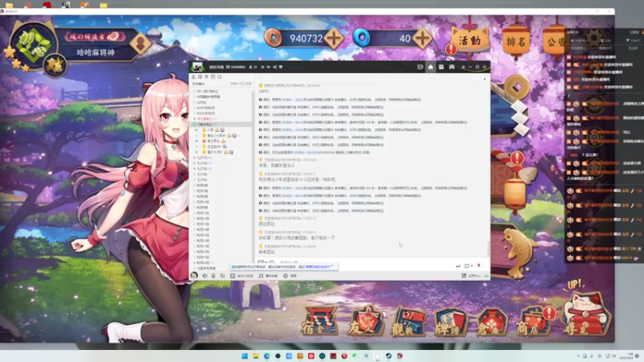Open the 初心 rank emblem player profile
The image size is (644, 362).
pos(33,44)
